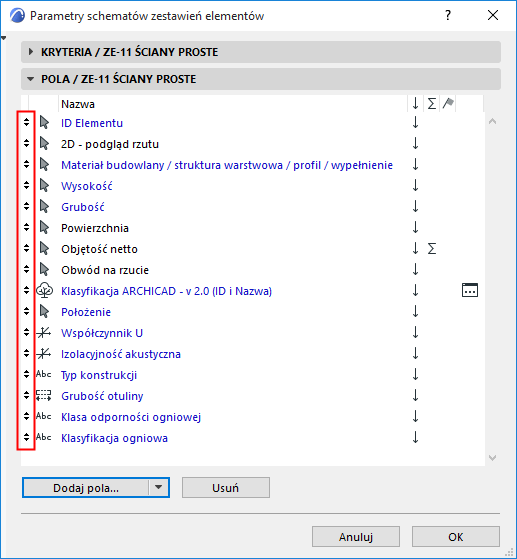This screenshot has height=559, width=517.
Task: Click the dashed dimension icon for Grubość otuliny
Action: coord(44,395)
